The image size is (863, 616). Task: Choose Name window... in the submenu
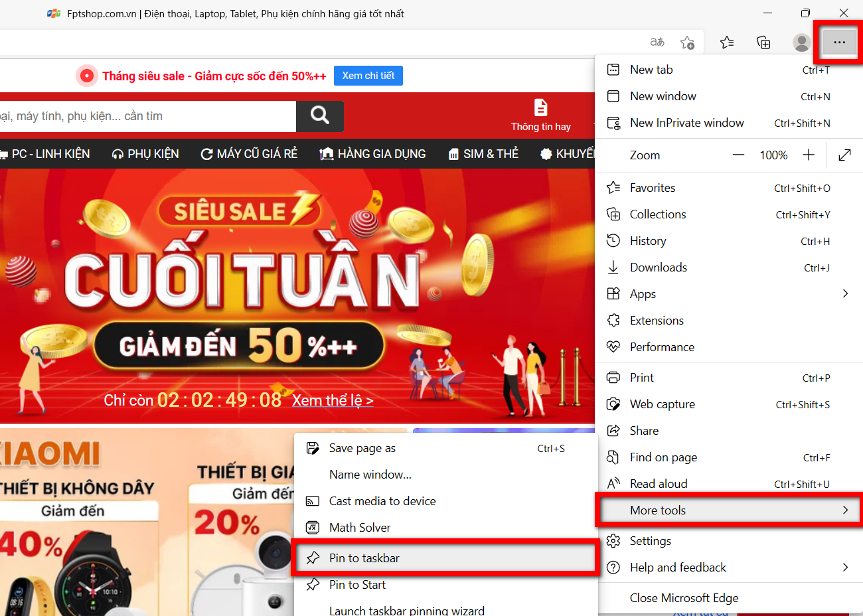(x=446, y=475)
